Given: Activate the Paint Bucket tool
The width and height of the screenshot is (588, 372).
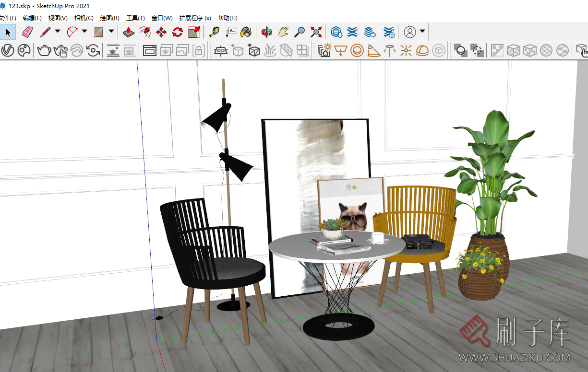Looking at the screenshot, I should tap(246, 32).
